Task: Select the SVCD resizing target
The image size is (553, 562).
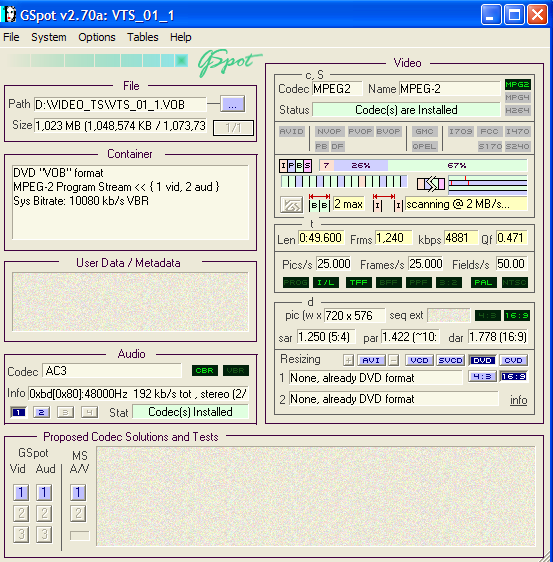Action: click(450, 360)
